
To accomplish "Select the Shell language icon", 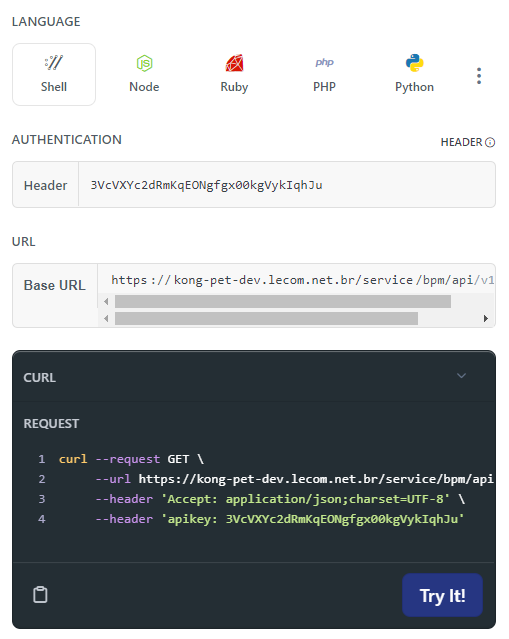I will 54,63.
